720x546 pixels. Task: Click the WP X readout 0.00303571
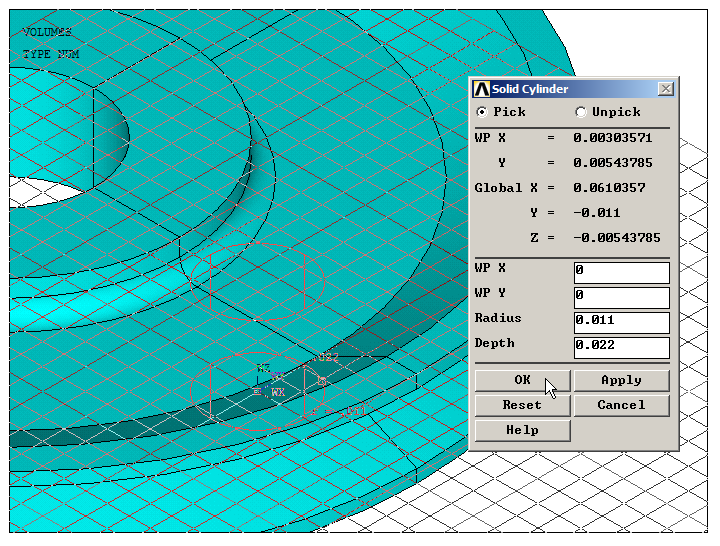613,138
